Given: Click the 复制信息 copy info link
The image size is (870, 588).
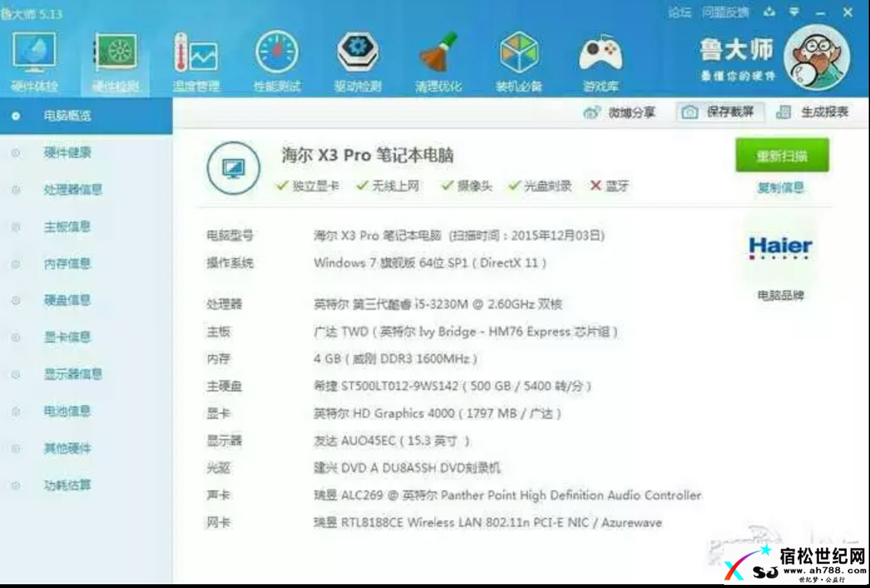Looking at the screenshot, I should tap(781, 187).
